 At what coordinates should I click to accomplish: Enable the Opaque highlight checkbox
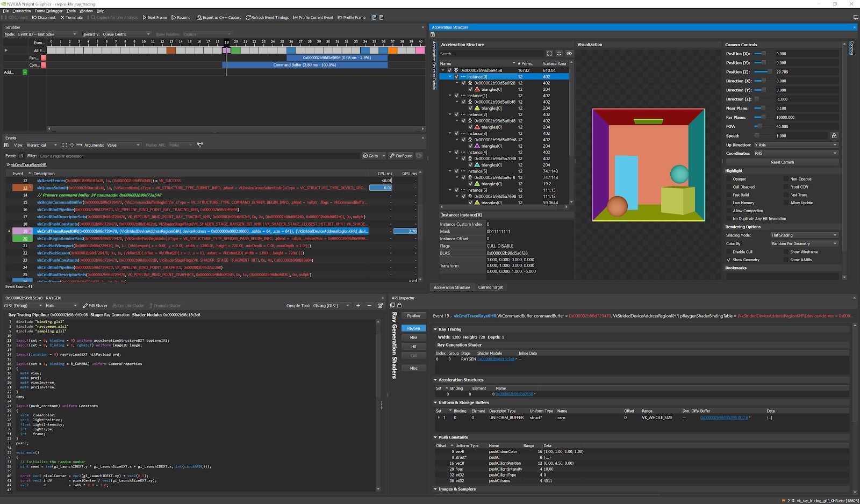tap(729, 179)
